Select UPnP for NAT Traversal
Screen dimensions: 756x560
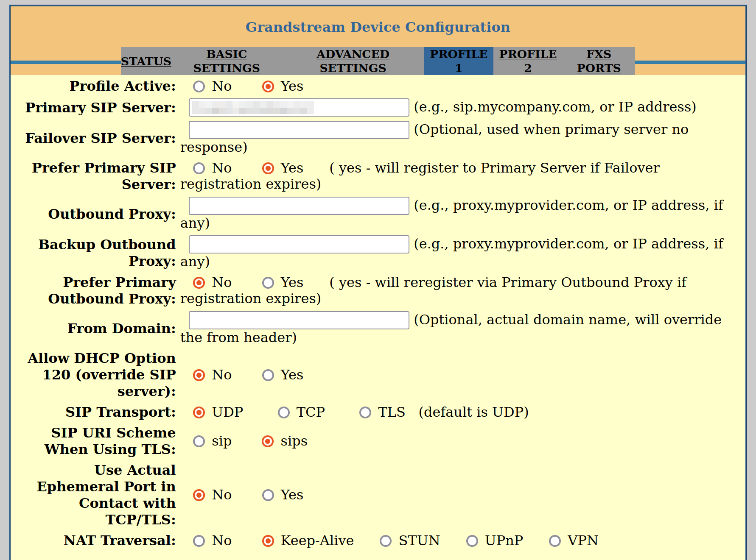coord(472,540)
